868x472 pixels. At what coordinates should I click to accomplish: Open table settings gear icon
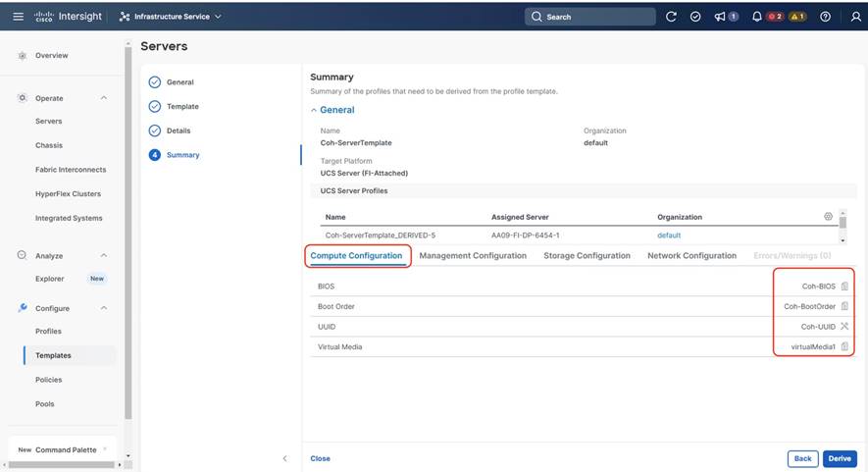[828, 217]
